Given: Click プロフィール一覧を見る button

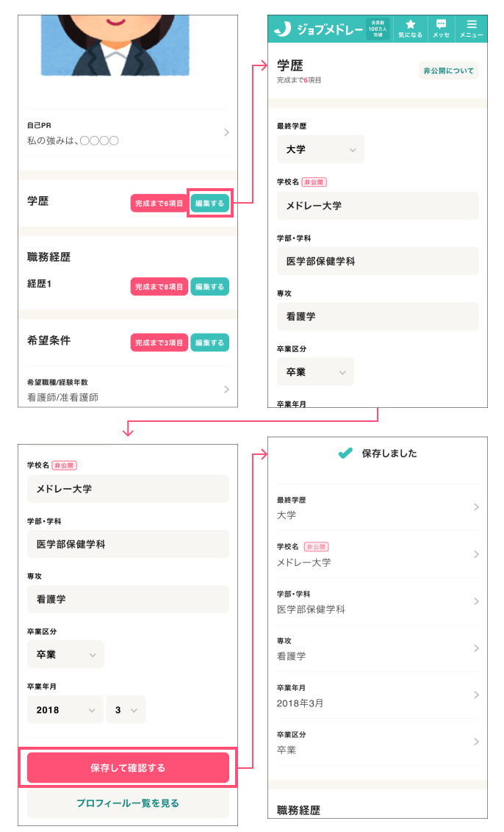Looking at the screenshot, I should tap(128, 803).
